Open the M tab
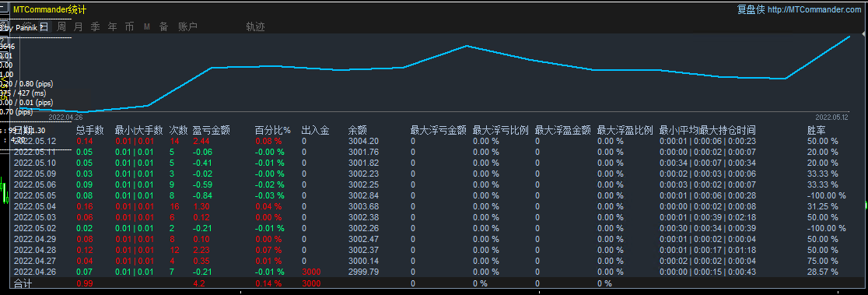The width and height of the screenshot is (868, 295). coord(147,26)
